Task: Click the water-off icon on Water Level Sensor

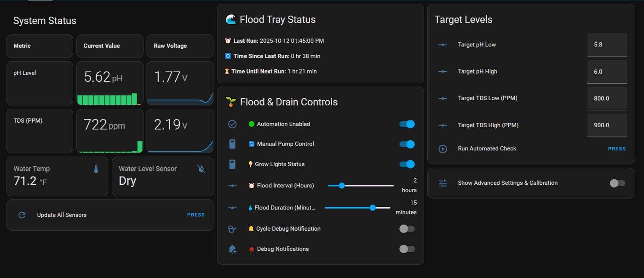Action: click(x=201, y=169)
